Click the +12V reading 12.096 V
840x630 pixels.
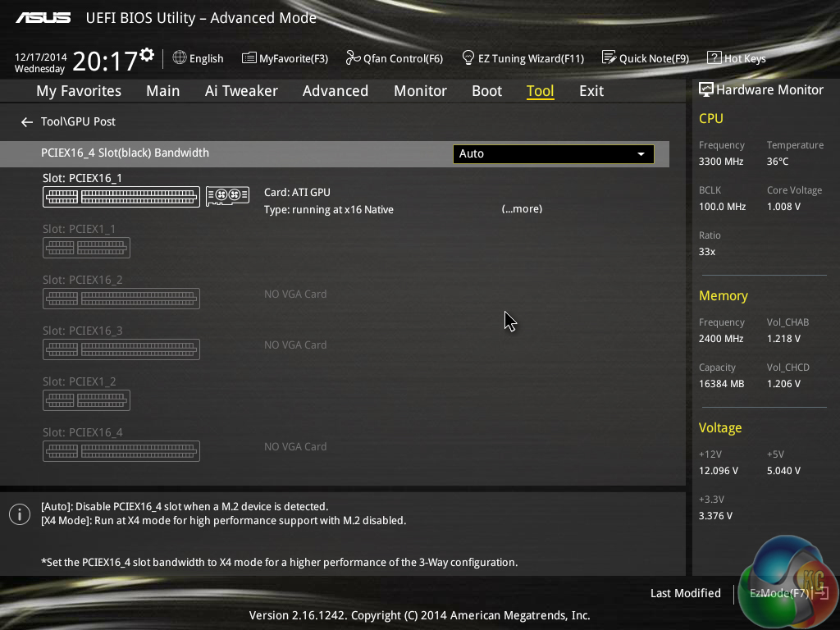pos(718,470)
